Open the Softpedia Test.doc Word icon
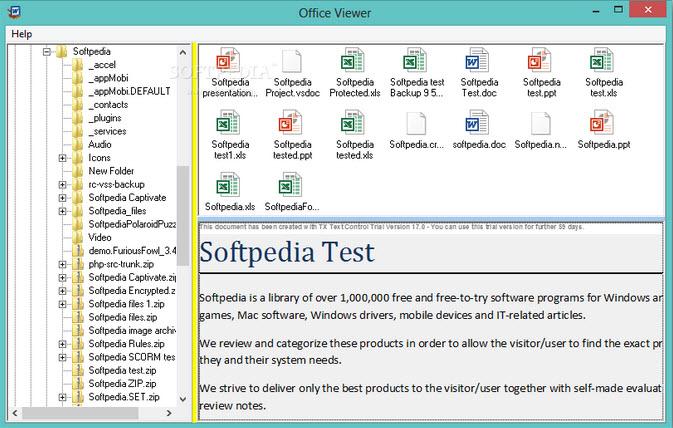Viewport: 673px width, 428px height. coord(477,60)
